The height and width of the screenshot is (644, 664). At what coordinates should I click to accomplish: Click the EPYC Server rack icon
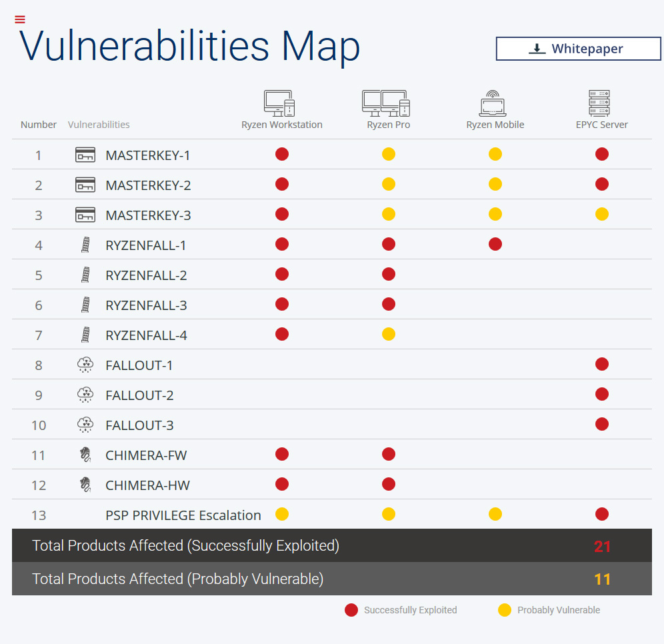[599, 103]
